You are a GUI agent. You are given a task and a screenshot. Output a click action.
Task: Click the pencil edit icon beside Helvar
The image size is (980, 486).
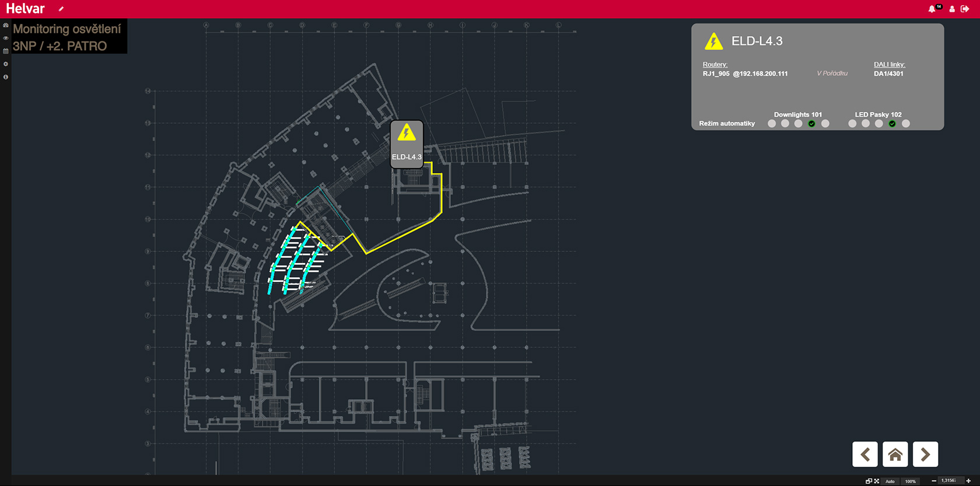click(x=61, y=9)
